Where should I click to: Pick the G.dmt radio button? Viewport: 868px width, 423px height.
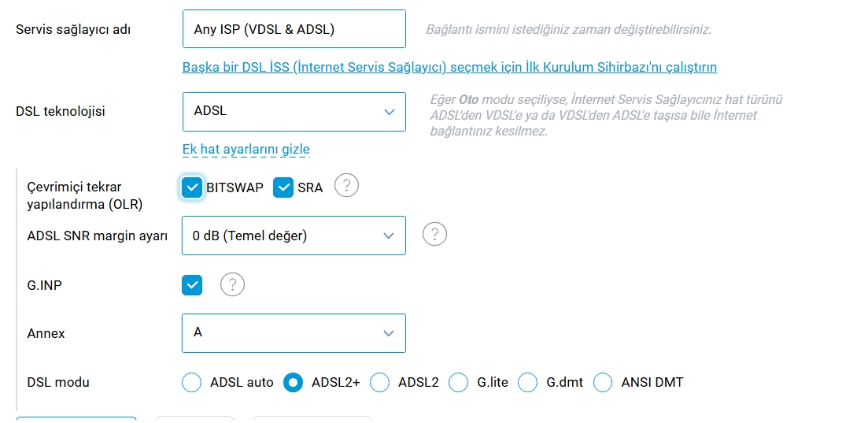(527, 382)
